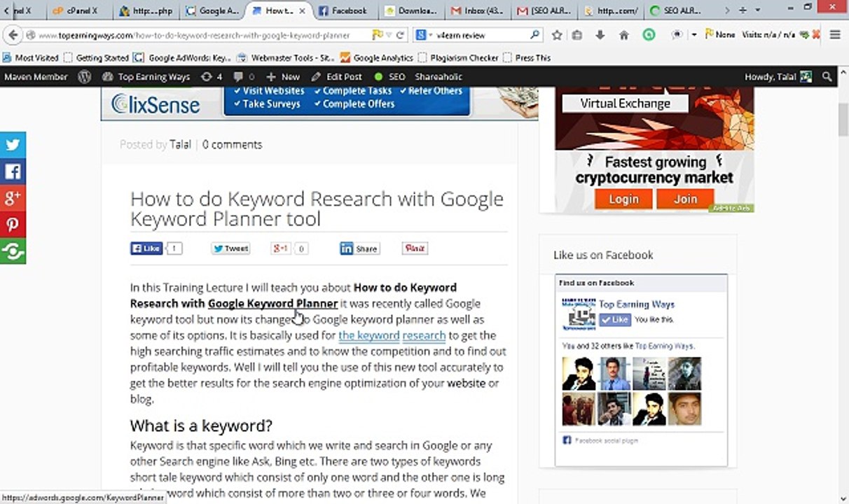
Task: Click the Howdy Talal avatar
Action: pos(806,77)
